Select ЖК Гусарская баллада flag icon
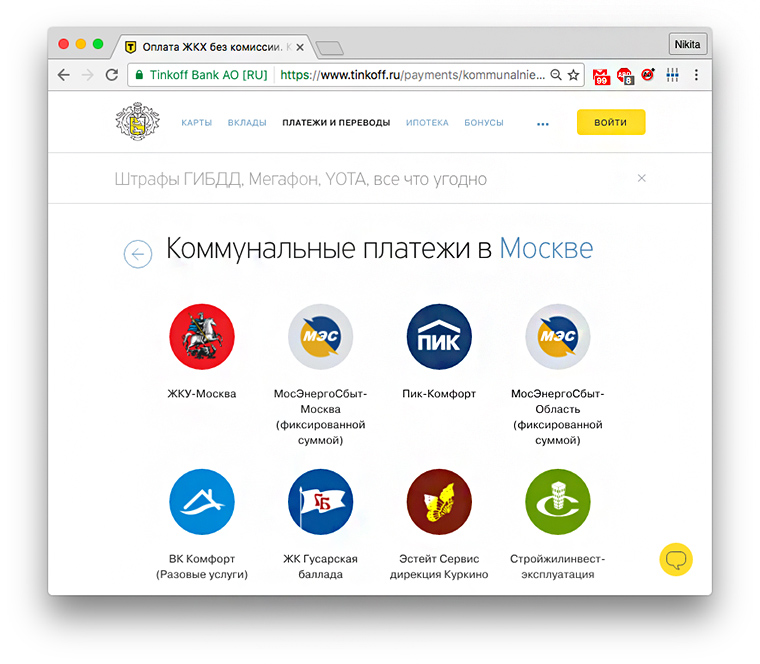The height and width of the screenshot is (664, 760). click(x=320, y=502)
